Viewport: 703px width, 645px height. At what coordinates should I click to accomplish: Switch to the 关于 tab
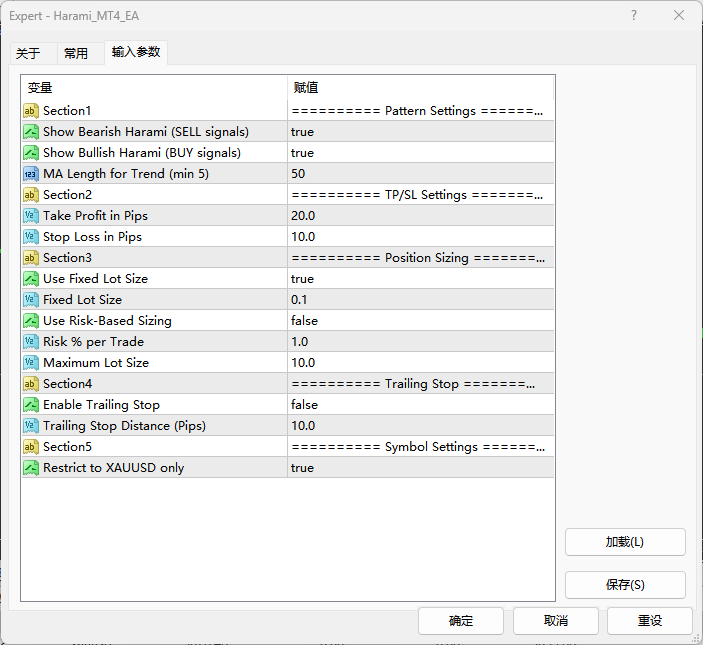28,53
